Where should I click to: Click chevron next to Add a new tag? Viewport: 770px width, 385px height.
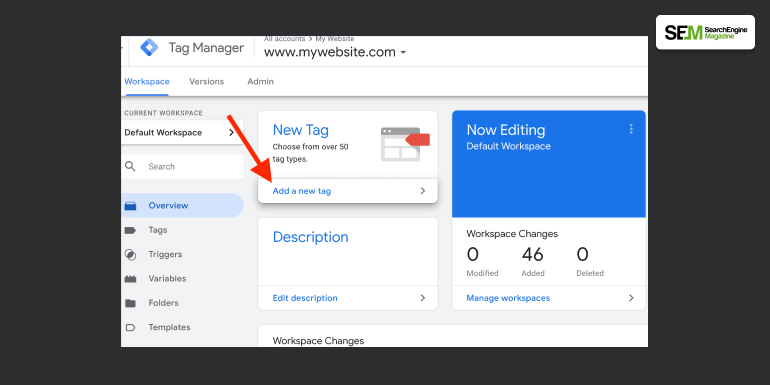423,191
